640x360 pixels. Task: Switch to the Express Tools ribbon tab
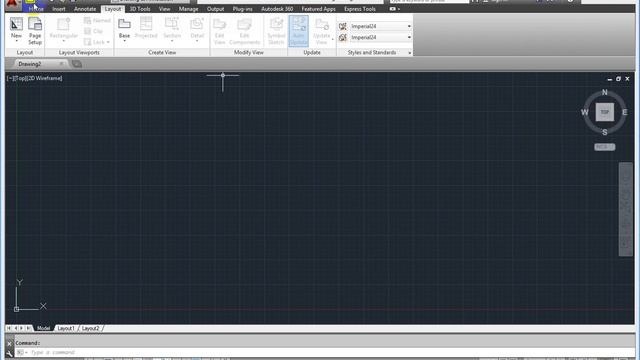click(x=360, y=9)
